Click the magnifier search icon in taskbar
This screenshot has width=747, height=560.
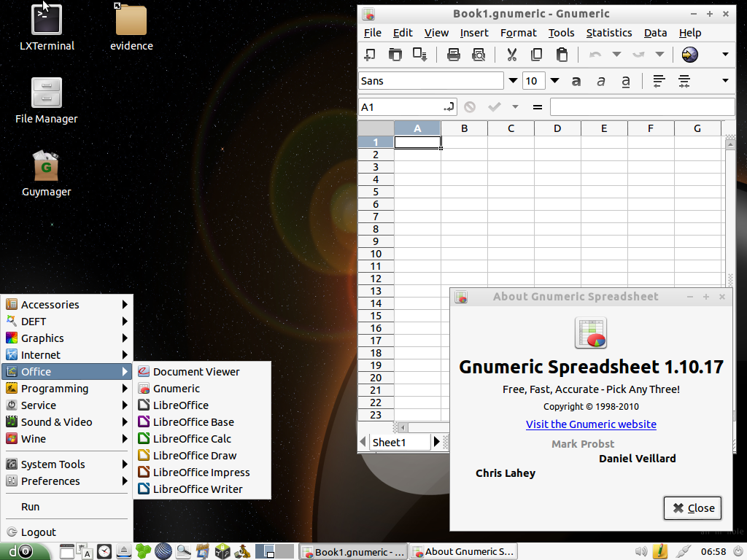pos(183,551)
